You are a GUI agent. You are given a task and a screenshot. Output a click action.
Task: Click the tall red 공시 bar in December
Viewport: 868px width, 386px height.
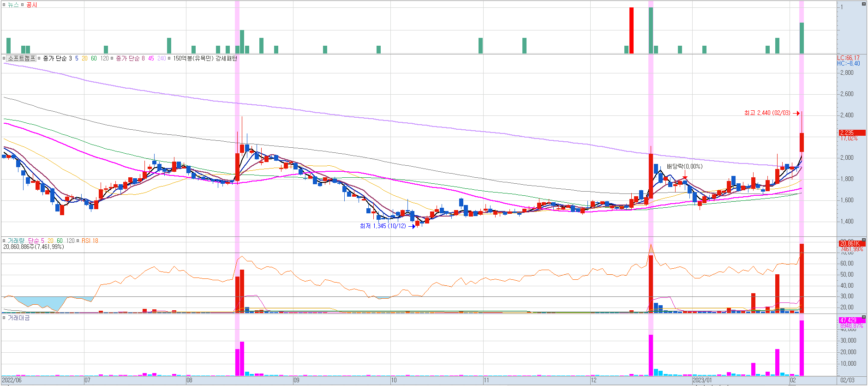point(631,30)
